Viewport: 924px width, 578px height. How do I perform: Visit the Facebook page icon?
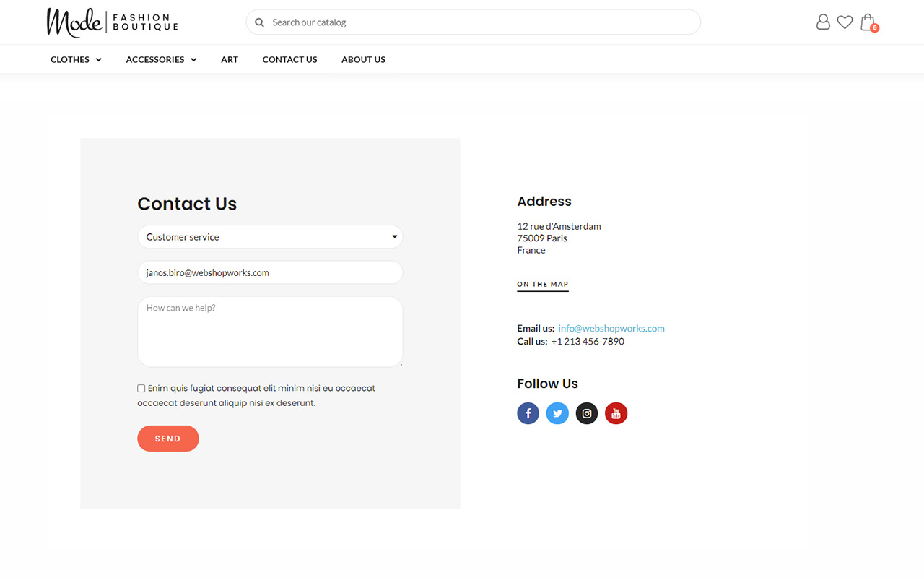click(x=528, y=413)
